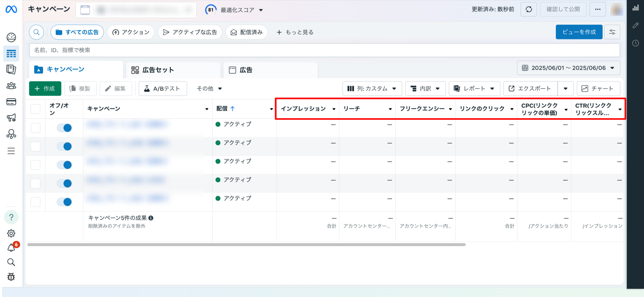Click the view settings sliders icon

(x=612, y=32)
